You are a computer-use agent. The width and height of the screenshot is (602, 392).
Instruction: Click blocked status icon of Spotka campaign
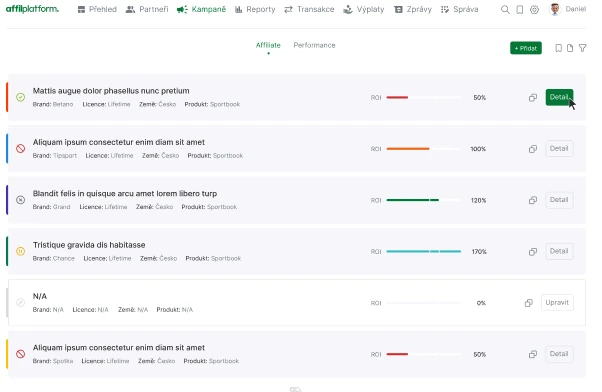21,354
